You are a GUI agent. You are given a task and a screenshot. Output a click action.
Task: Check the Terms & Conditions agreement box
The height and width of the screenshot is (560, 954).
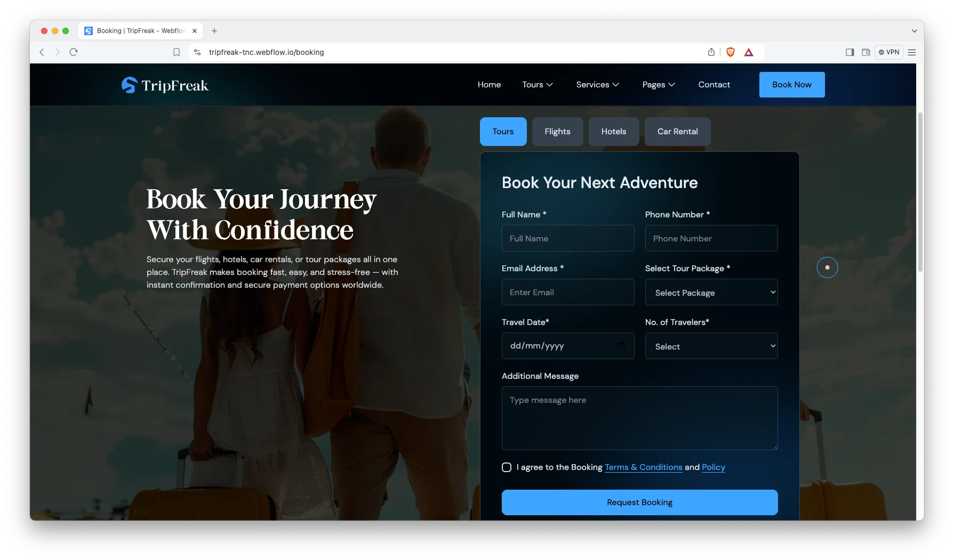pos(507,467)
